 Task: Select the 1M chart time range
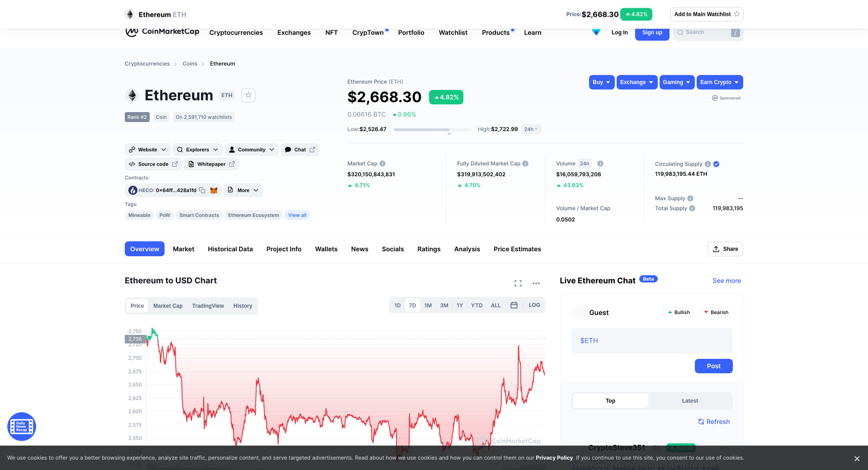[x=428, y=305]
